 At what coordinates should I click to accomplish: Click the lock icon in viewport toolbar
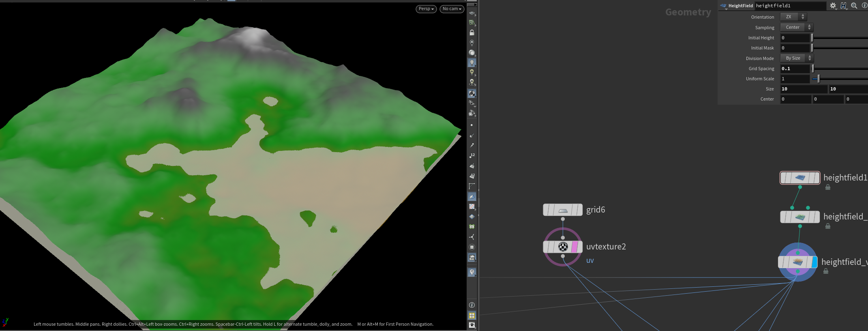click(x=472, y=32)
